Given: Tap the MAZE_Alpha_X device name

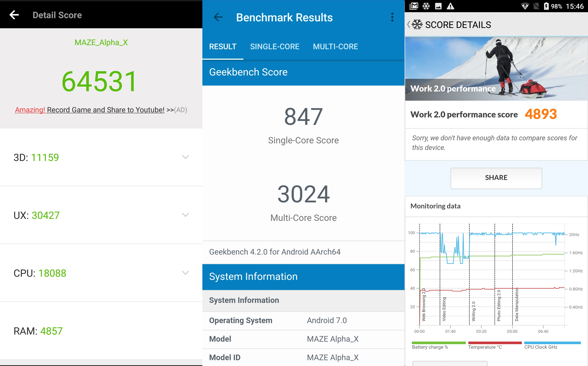Looking at the screenshot, I should (101, 42).
